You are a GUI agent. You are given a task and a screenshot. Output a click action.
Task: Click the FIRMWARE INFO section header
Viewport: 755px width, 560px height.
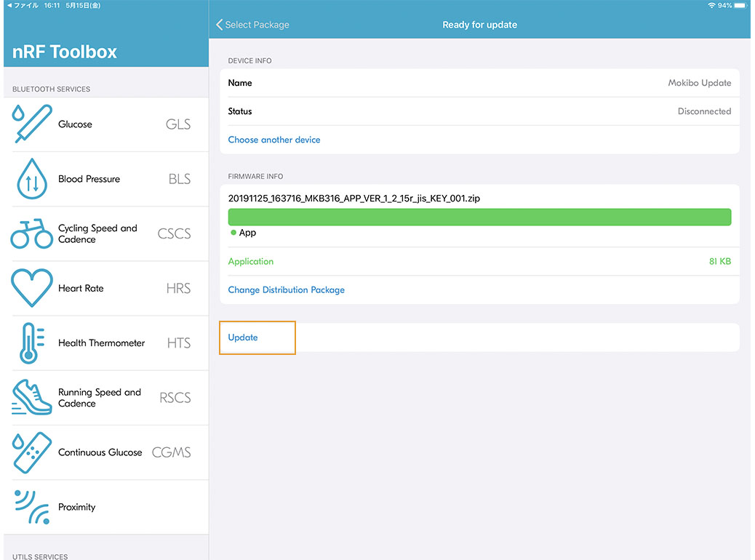click(x=256, y=176)
